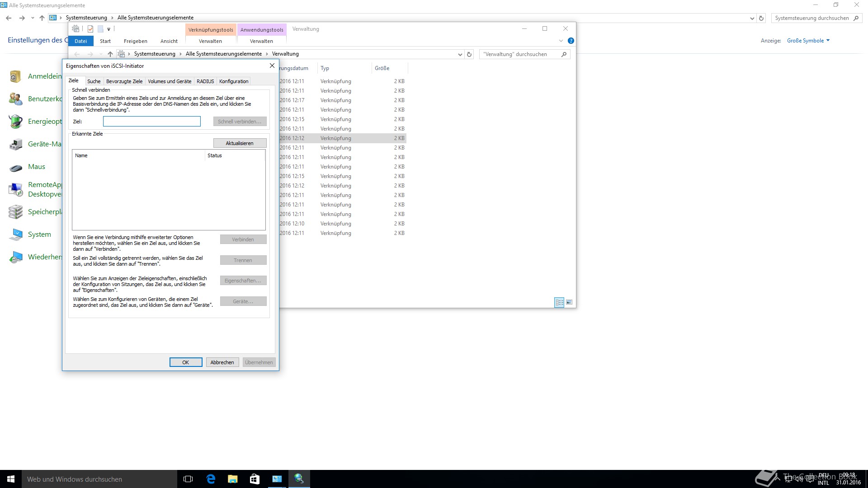This screenshot has width=868, height=488.
Task: Click the Eigenschaften... button
Action: coord(243,281)
